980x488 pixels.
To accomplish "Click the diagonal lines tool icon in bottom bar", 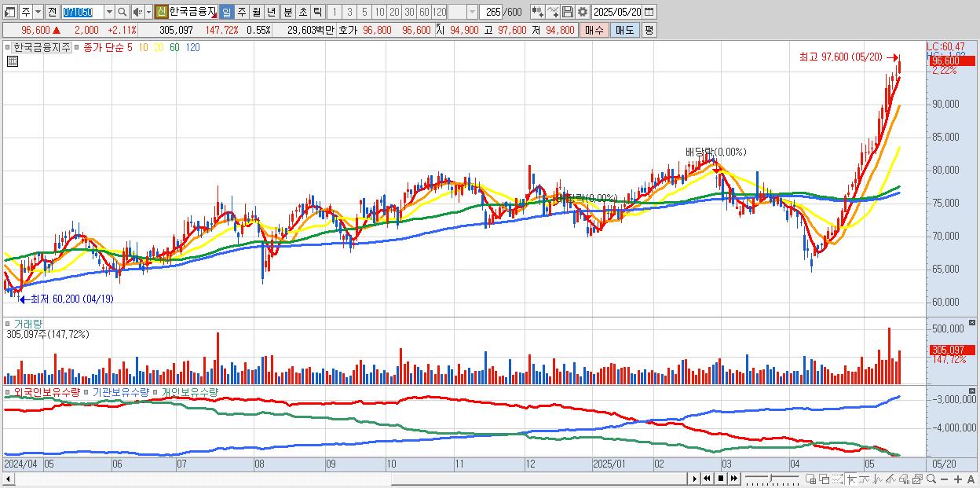I will pyautogui.click(x=890, y=479).
